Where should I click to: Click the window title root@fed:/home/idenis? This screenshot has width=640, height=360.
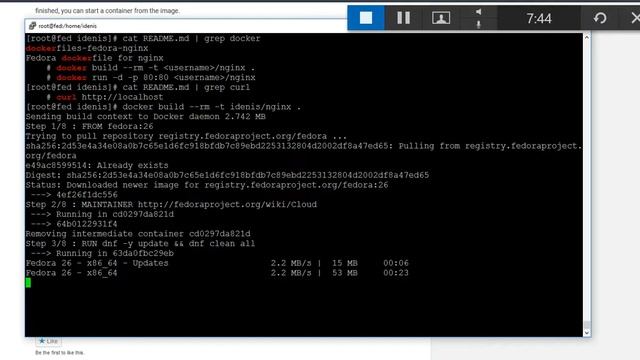point(67,26)
